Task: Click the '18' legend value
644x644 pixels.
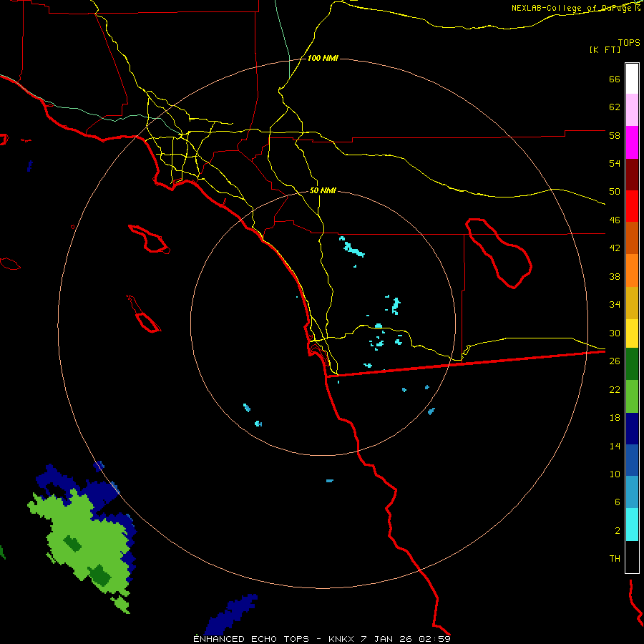Action: click(615, 418)
